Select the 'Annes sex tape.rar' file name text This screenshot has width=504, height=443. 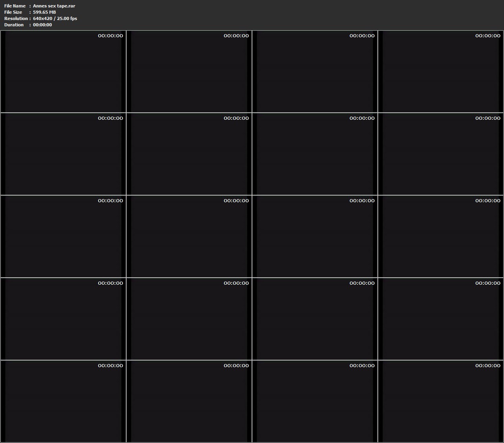(54, 6)
